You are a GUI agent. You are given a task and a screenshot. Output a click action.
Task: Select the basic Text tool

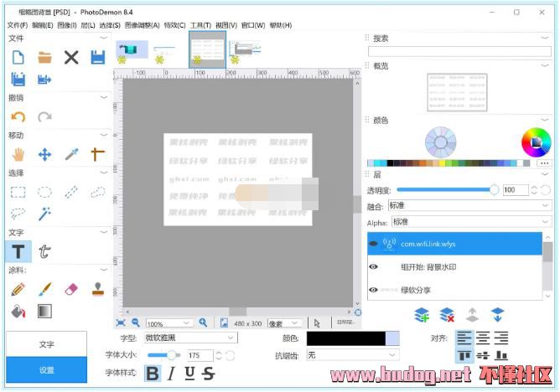[18, 251]
